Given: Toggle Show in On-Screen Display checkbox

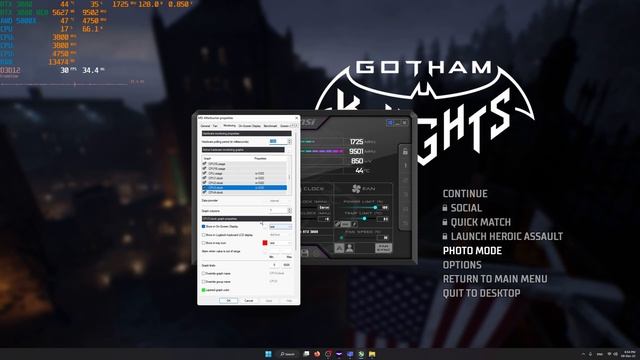Looking at the screenshot, I should point(203,227).
